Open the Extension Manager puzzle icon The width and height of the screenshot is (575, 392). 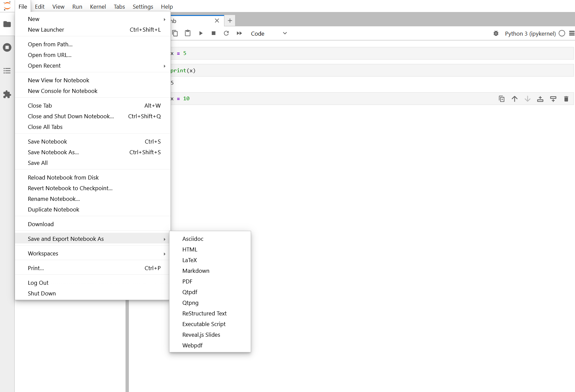7,94
